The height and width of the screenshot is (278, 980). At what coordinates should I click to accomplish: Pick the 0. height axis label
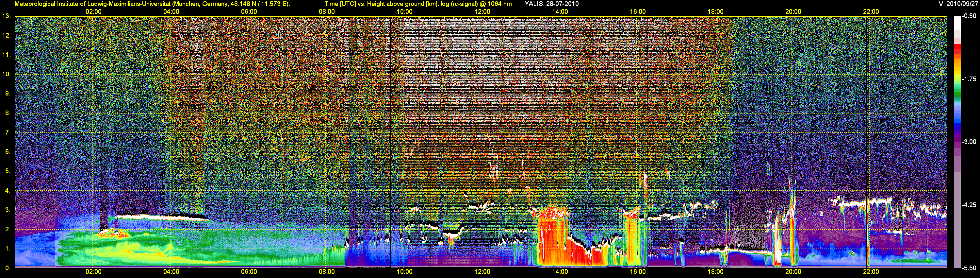tap(8, 268)
